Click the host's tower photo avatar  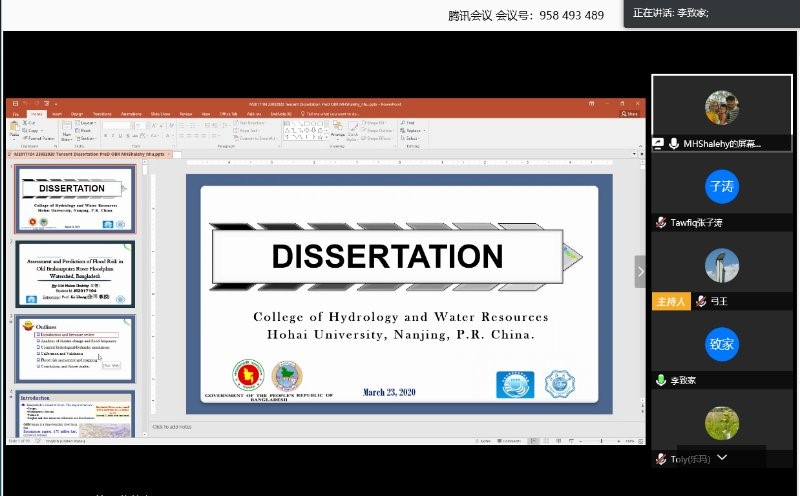[x=722, y=265]
